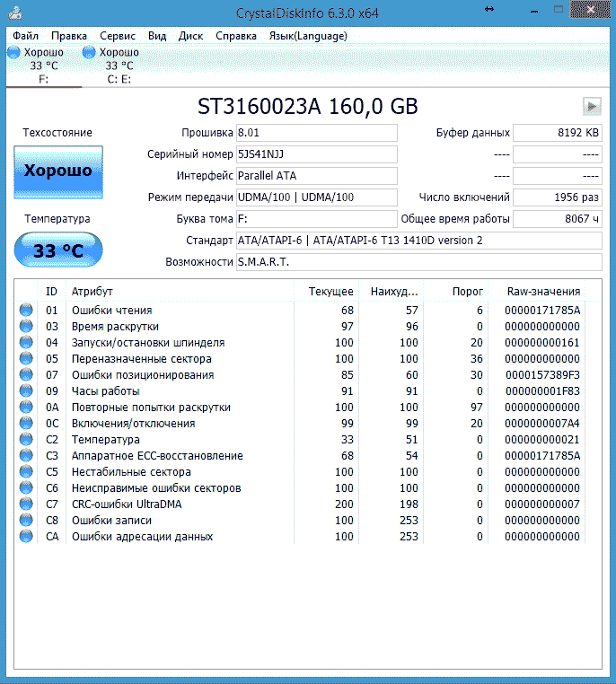This screenshot has height=684, width=616.
Task: Select the F: disk tab
Action: pyautogui.click(x=44, y=66)
